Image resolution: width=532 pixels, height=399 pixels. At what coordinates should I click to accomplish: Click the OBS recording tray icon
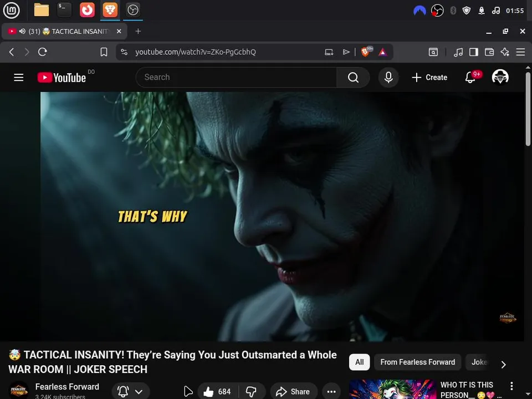coord(437,11)
